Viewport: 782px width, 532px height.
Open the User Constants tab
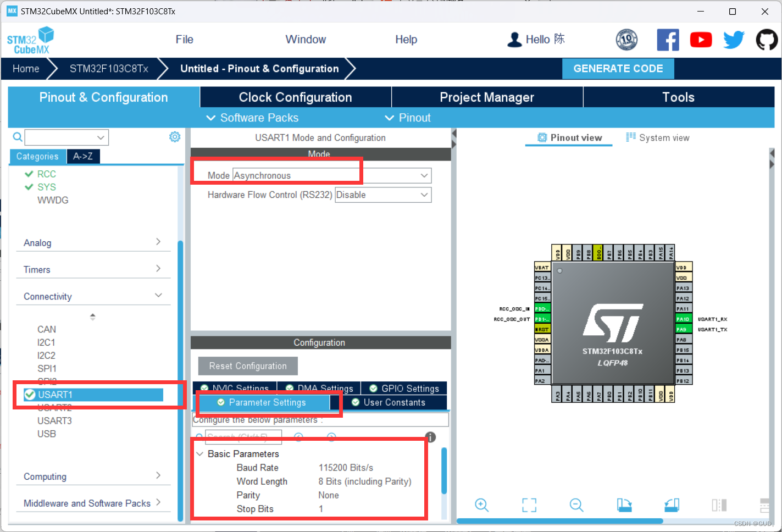(389, 402)
